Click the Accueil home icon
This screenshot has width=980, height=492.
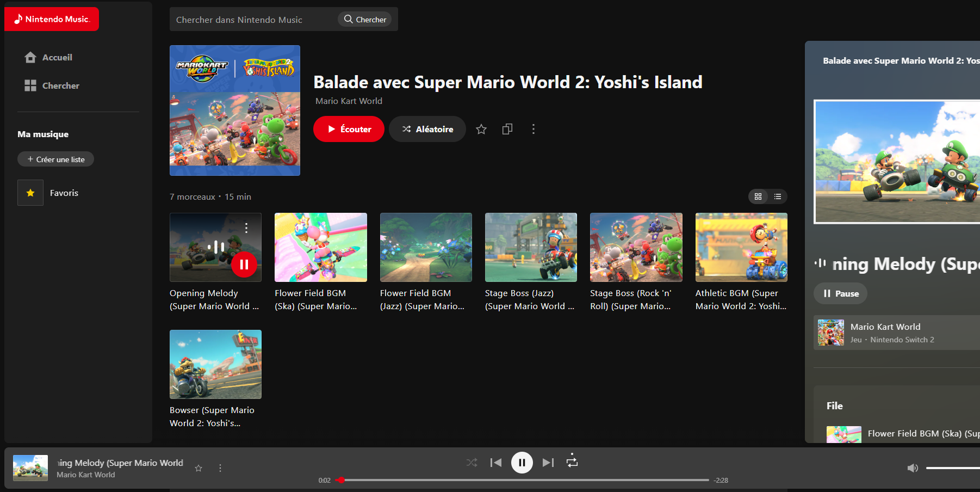(x=30, y=57)
